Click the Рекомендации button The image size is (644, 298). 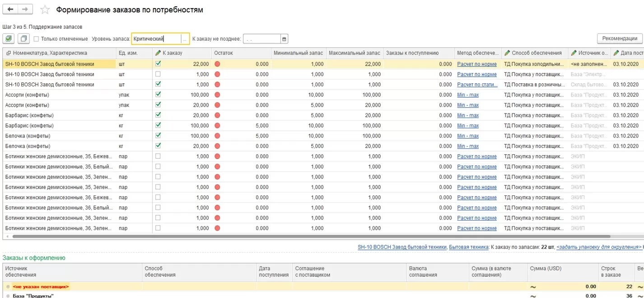click(619, 38)
